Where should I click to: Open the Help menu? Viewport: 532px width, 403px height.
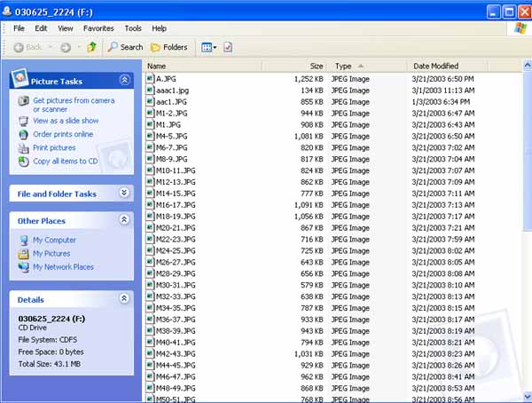point(159,28)
